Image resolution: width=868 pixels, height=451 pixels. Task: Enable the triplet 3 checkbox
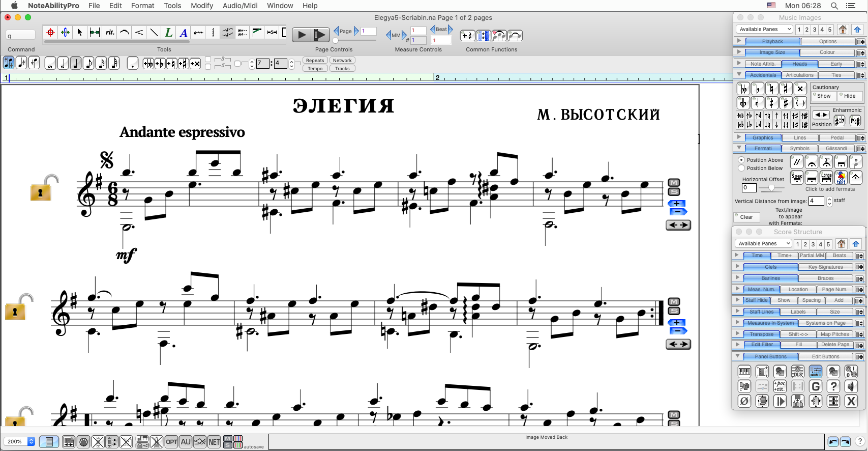coord(208,60)
